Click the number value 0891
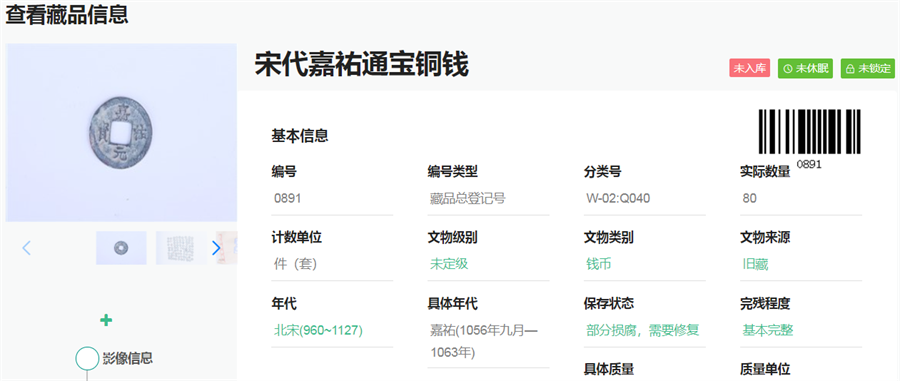Screen dimensions: 900x381 tap(288, 199)
